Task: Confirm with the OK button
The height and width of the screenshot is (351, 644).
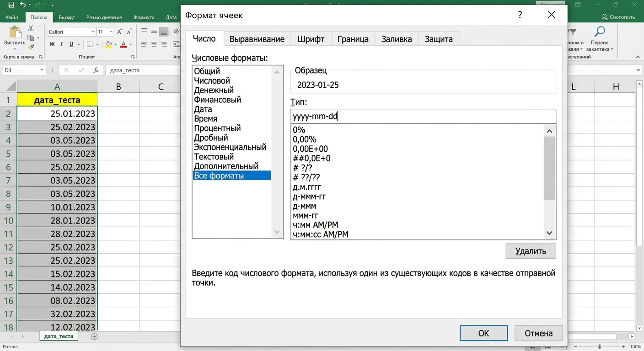Action: [483, 333]
